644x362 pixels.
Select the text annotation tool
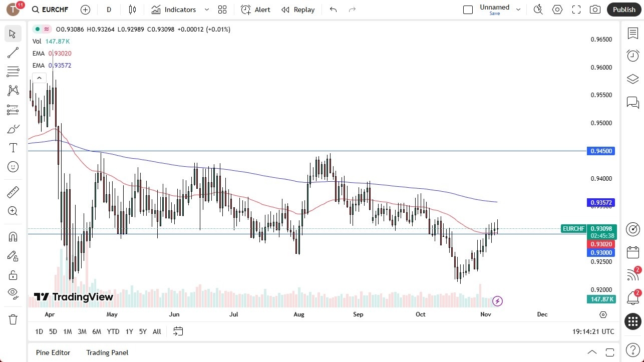pos(13,148)
